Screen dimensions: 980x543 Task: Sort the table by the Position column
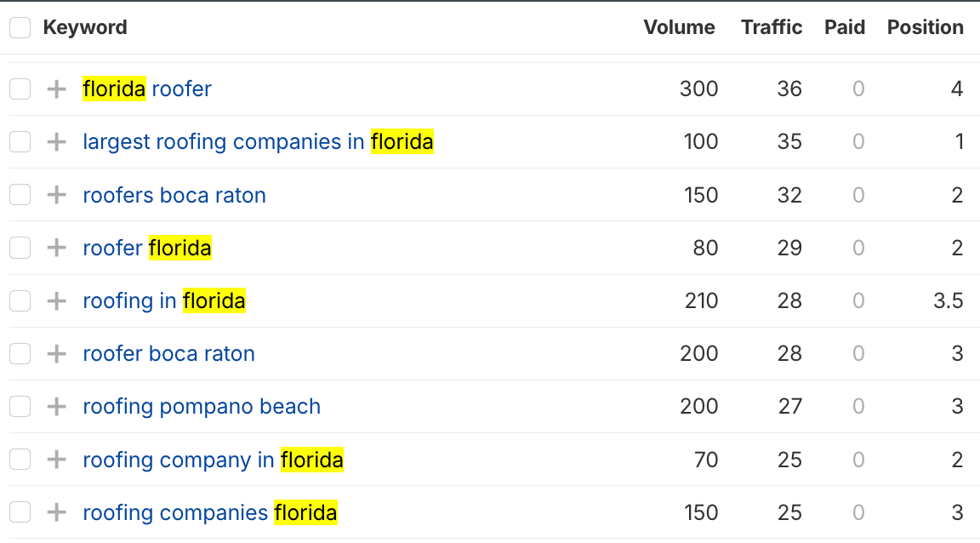(924, 27)
